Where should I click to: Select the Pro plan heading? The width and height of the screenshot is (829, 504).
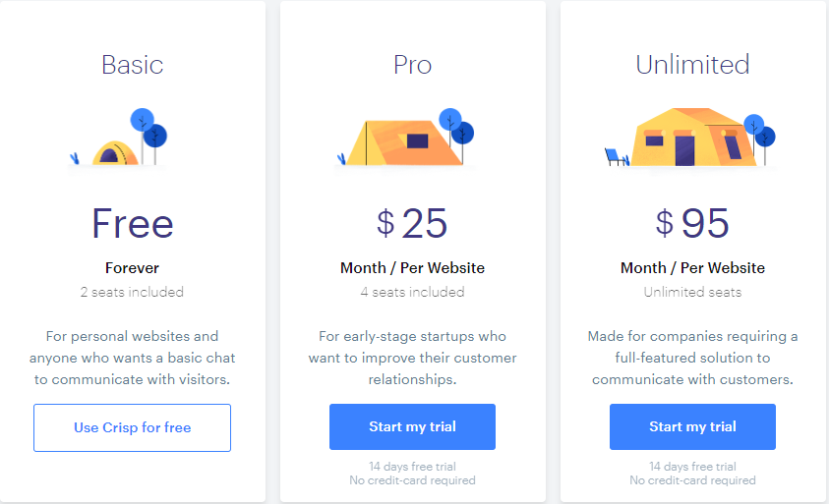click(x=412, y=65)
